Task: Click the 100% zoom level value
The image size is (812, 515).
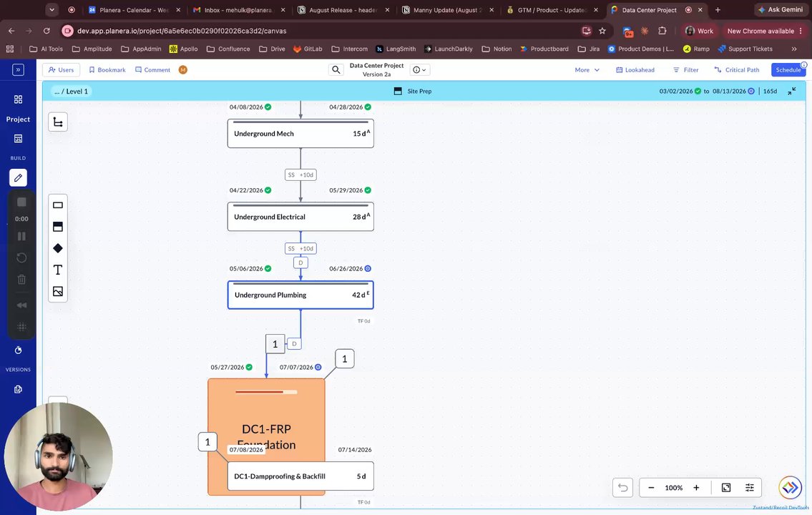Action: pyautogui.click(x=674, y=488)
